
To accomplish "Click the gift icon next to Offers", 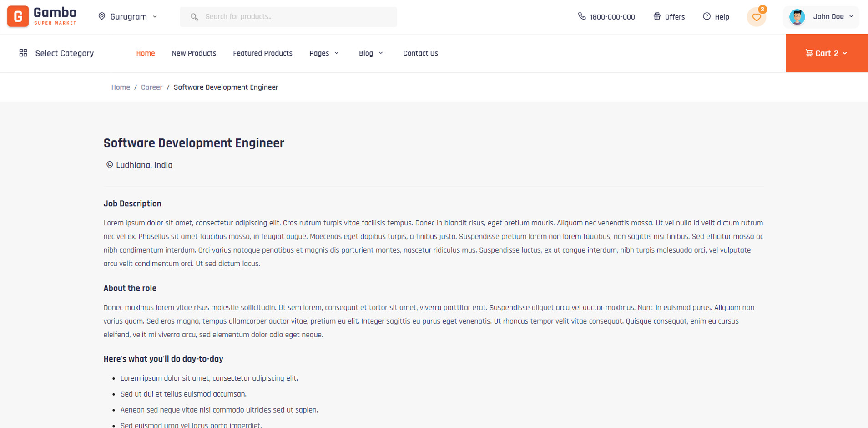I will (657, 16).
